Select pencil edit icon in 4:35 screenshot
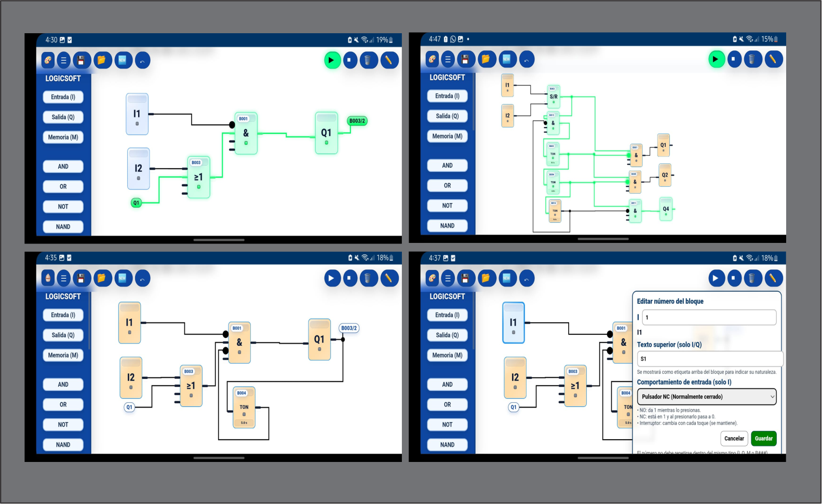Viewport: 822px width, 504px height. click(x=388, y=278)
